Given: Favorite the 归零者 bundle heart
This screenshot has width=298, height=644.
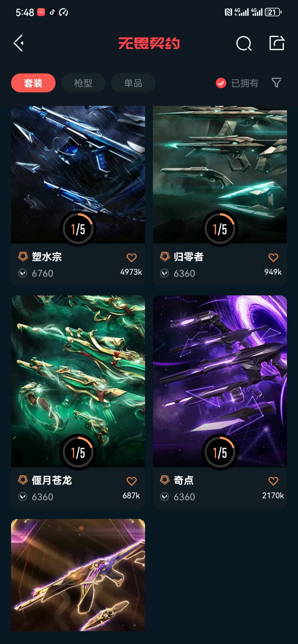Looking at the screenshot, I should [273, 257].
